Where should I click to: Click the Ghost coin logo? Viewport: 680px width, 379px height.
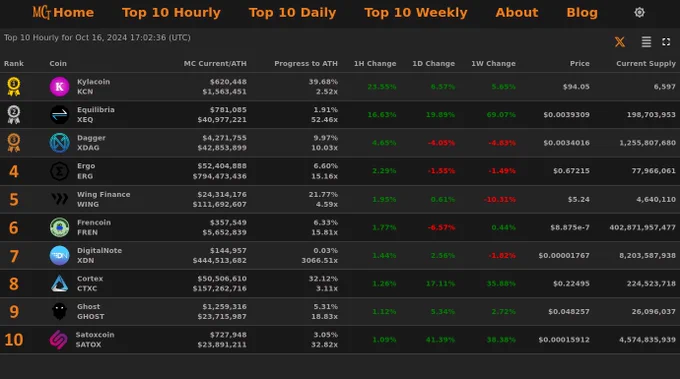(59, 311)
